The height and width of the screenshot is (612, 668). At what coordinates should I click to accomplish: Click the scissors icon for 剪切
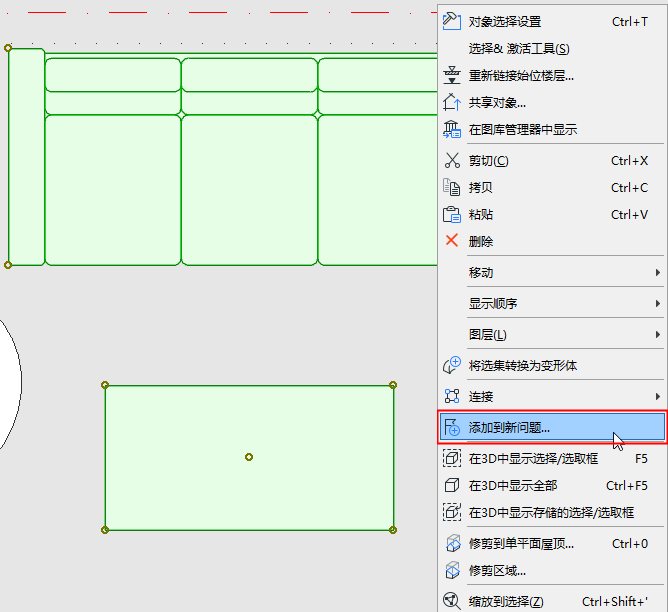452,161
